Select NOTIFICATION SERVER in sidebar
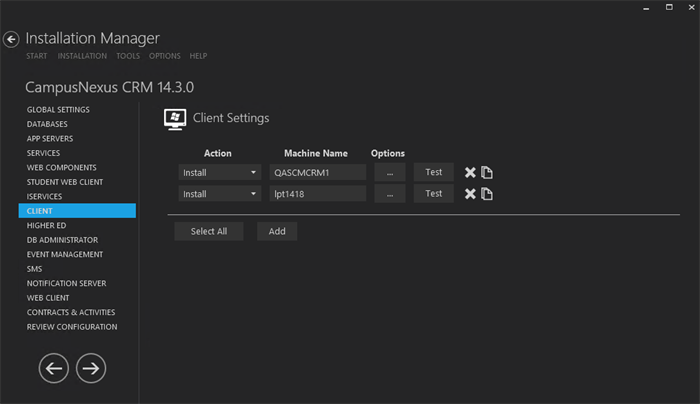The image size is (700, 404). click(67, 283)
